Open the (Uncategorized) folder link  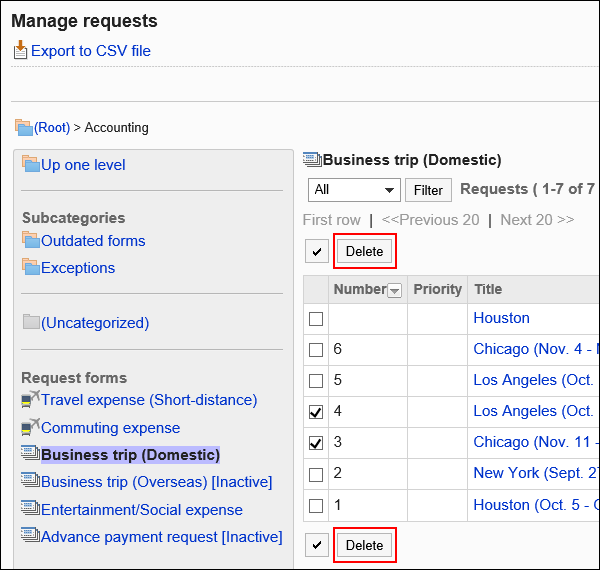click(95, 323)
